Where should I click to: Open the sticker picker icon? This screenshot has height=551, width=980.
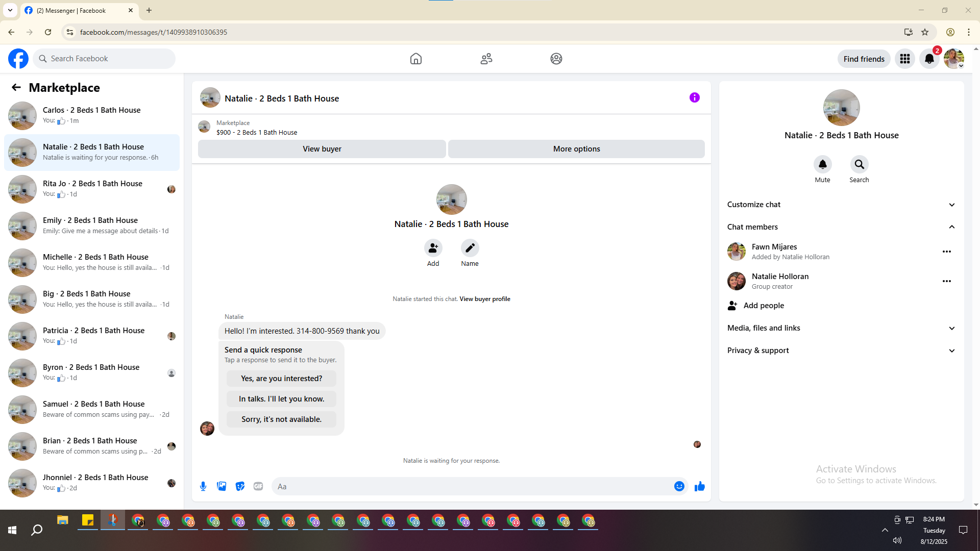(x=240, y=486)
